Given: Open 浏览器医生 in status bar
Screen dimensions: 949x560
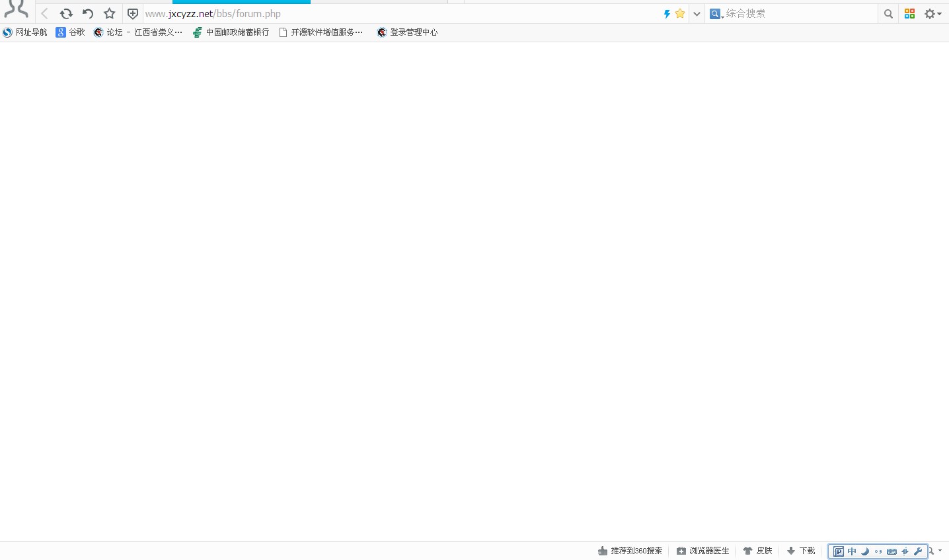Looking at the screenshot, I should (702, 551).
